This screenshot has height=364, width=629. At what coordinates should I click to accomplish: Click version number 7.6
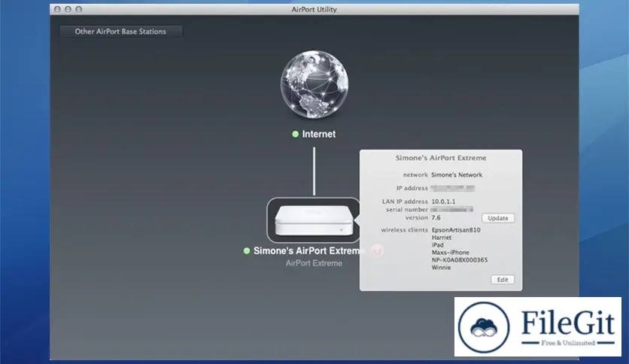(436, 217)
